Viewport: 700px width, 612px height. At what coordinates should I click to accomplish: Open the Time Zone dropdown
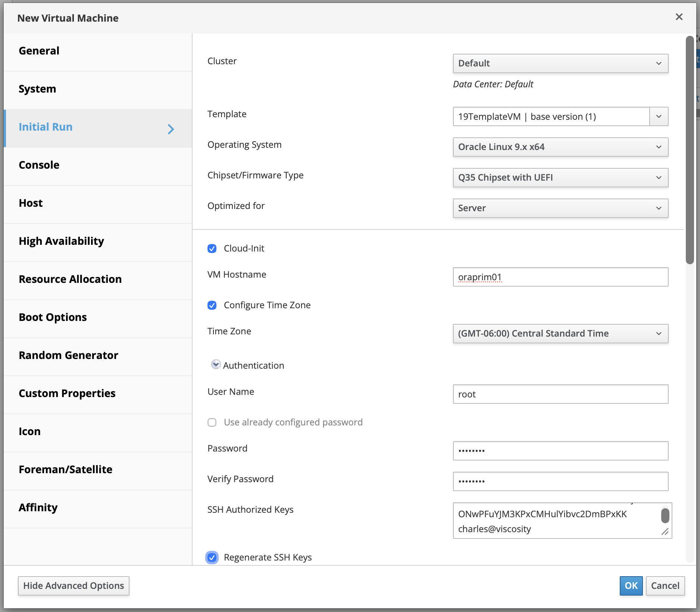[x=560, y=334]
